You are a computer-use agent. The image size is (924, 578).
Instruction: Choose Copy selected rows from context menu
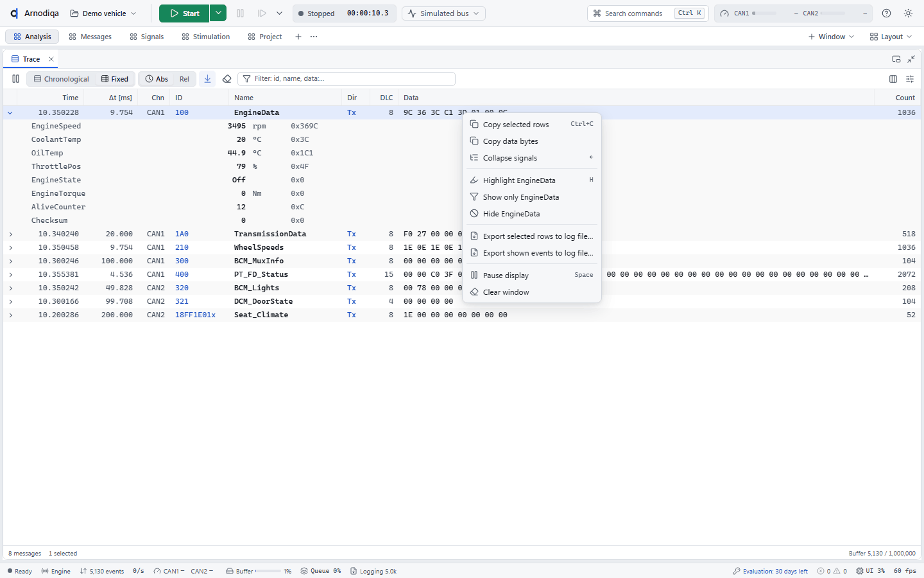[x=532, y=125]
